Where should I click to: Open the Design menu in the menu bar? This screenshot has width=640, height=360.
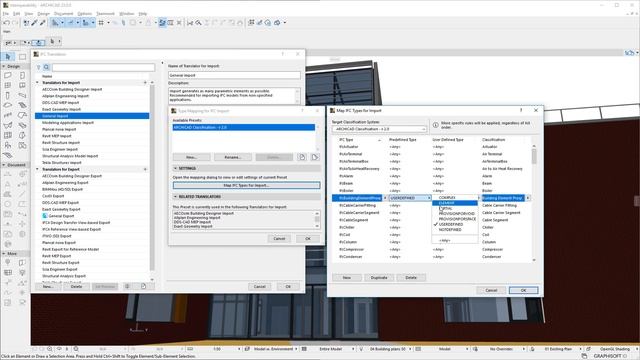44,13
